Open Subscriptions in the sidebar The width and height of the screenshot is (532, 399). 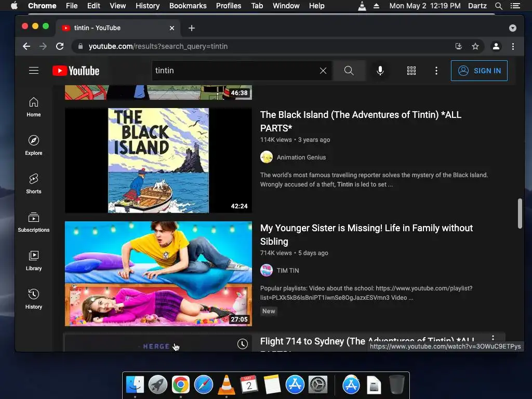[x=34, y=222]
